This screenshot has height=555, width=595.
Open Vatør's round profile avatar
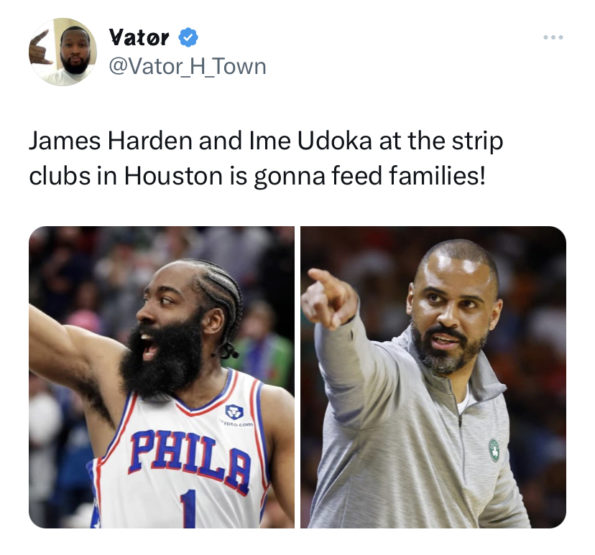(x=63, y=52)
